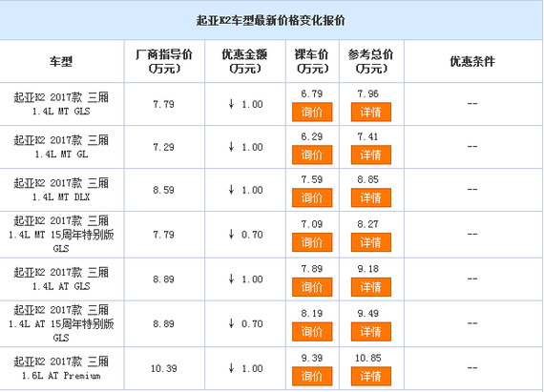Viewport: 544px width, 392px height.
Task: Click the 优惠条件 column header
Action: point(472,62)
